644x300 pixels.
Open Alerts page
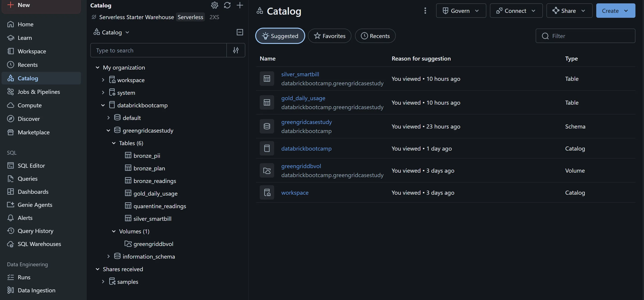coord(41,218)
